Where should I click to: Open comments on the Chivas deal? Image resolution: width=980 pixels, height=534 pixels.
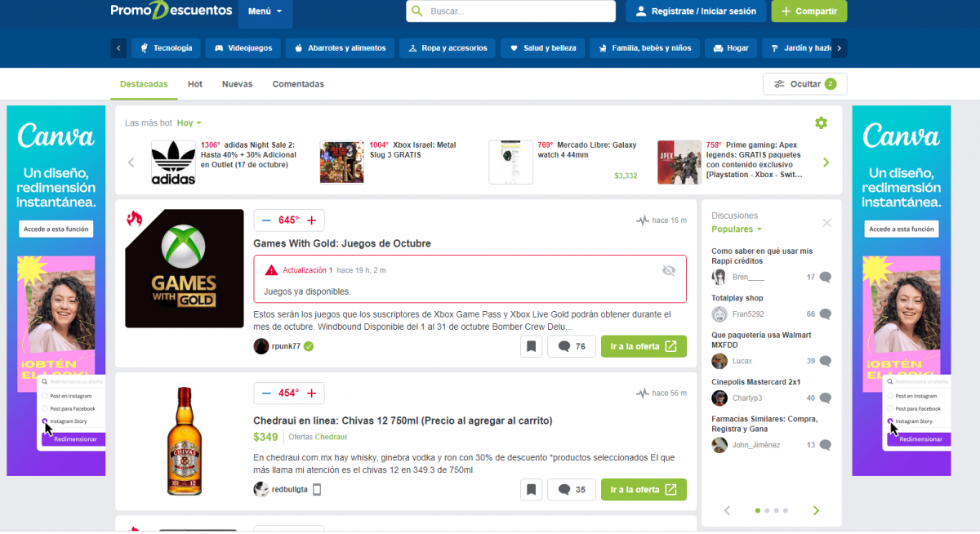click(x=571, y=490)
